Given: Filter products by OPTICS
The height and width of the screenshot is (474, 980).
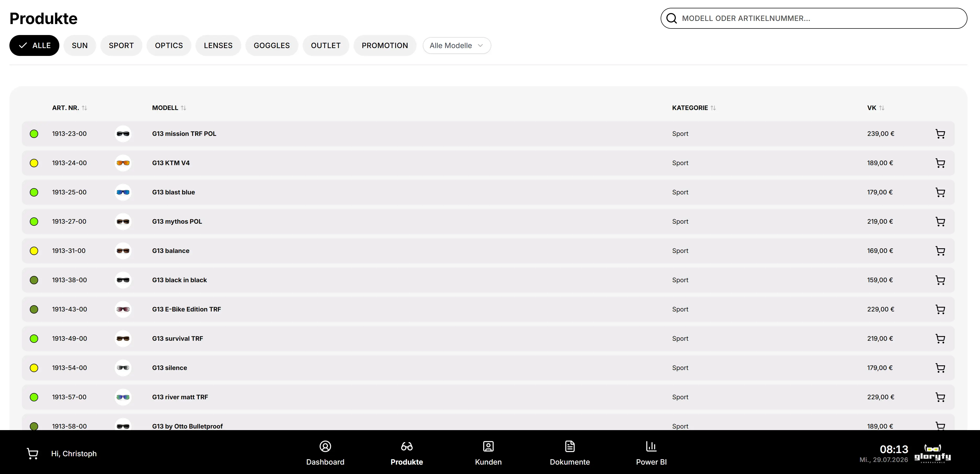Looking at the screenshot, I should pyautogui.click(x=169, y=46).
